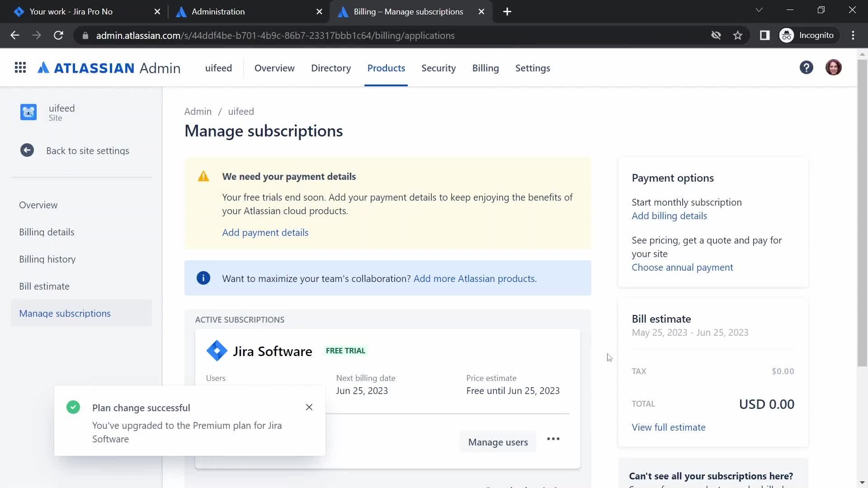Click the Jira Software diamond icon
Screen dimensions: 868x488
[x=217, y=352]
